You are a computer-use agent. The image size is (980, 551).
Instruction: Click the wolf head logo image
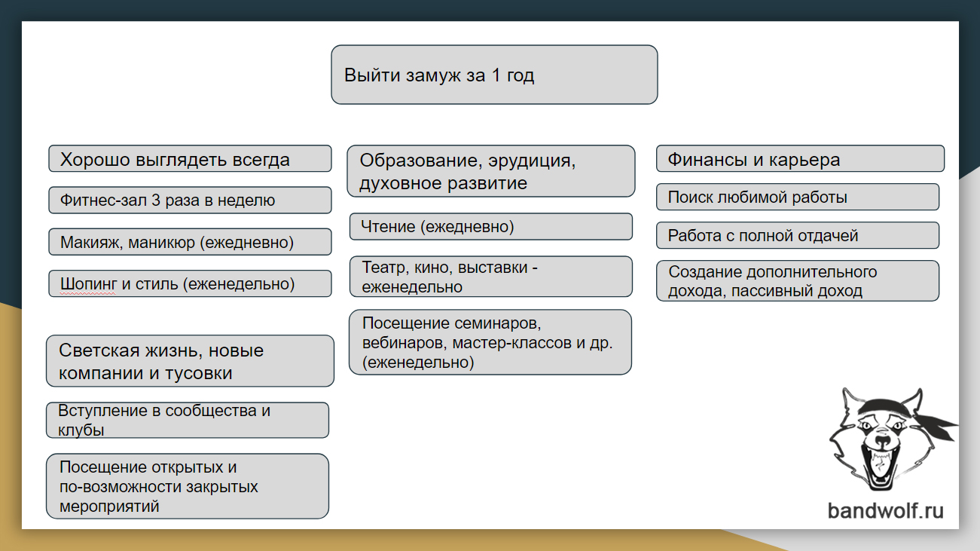(x=893, y=441)
